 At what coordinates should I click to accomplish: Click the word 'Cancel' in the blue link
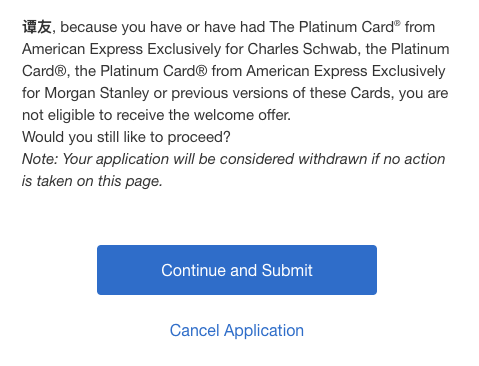tap(195, 331)
